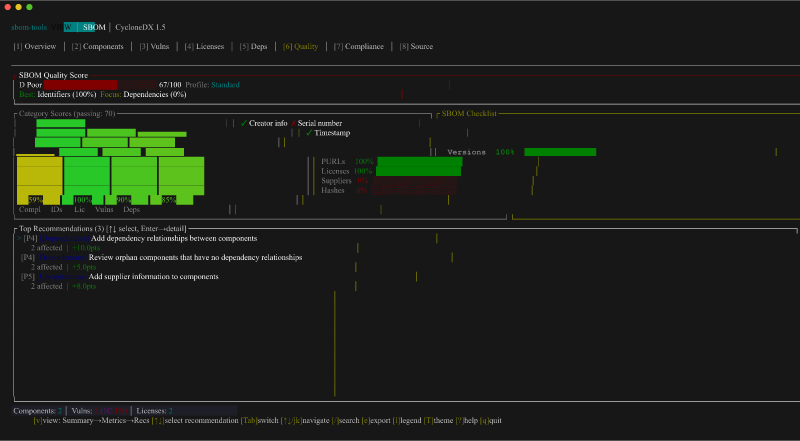The width and height of the screenshot is (800, 441).
Task: Click the red SBOM quality score bar
Action: coord(80,85)
